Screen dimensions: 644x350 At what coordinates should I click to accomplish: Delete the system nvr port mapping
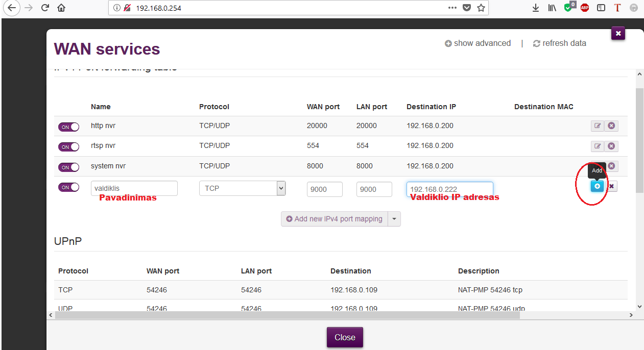pyautogui.click(x=611, y=166)
